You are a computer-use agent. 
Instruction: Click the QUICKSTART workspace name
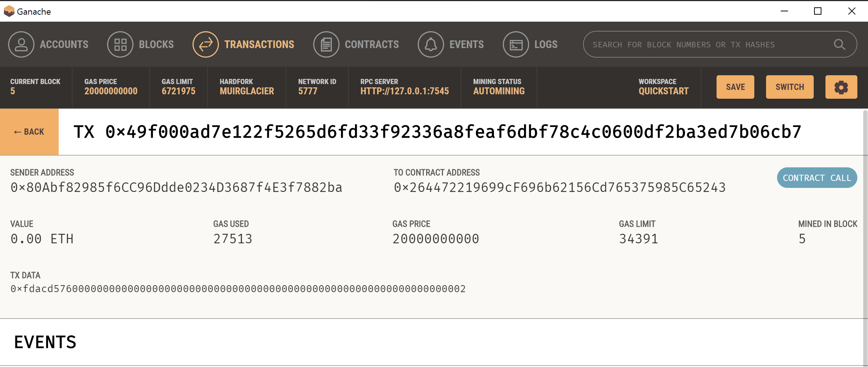(x=664, y=91)
